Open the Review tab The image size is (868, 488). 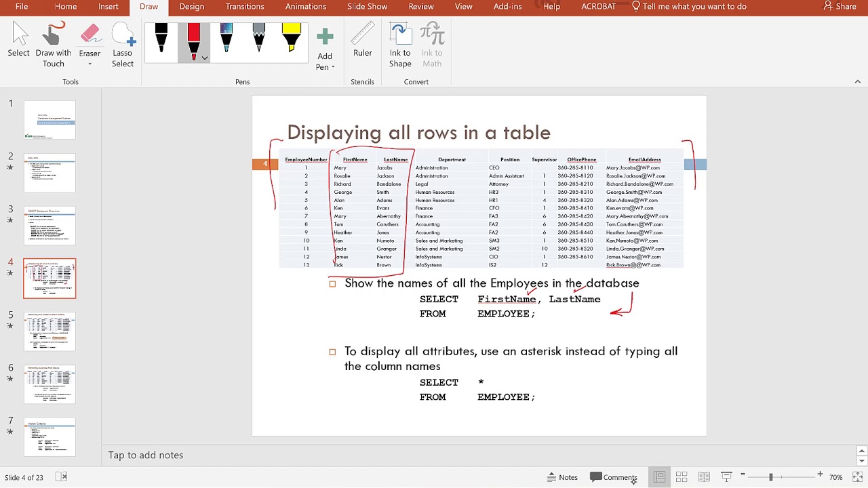coord(421,6)
